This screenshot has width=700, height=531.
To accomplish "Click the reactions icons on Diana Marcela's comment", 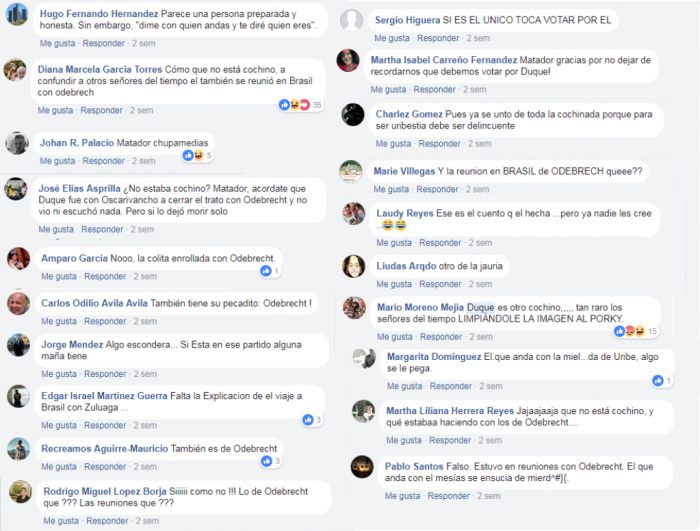I will [x=300, y=105].
